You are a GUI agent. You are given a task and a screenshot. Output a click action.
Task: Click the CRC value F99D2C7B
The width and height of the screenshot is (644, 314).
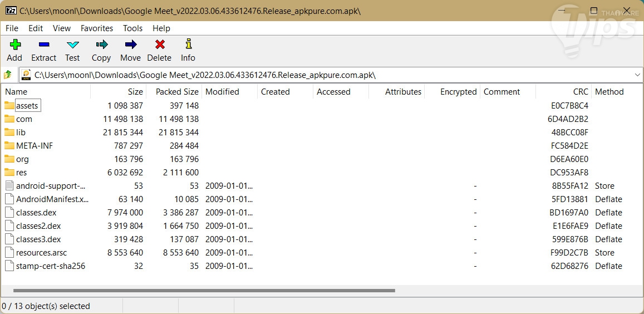pyautogui.click(x=570, y=253)
